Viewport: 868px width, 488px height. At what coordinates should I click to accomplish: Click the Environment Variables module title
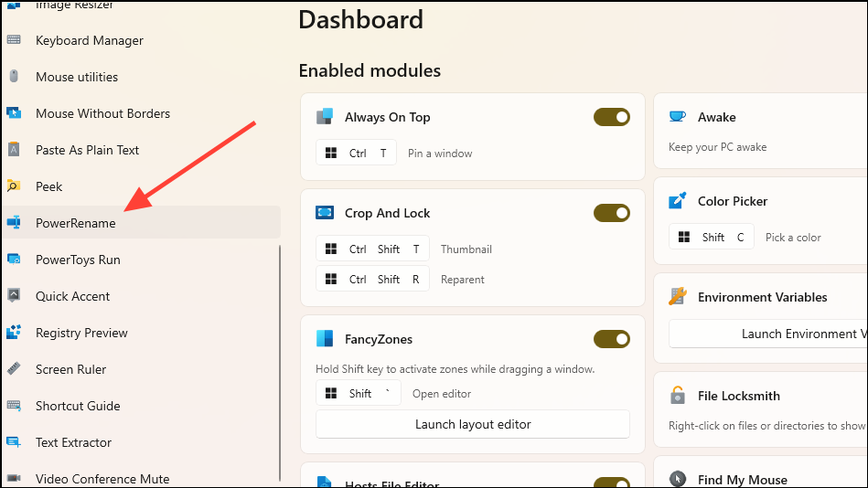point(762,297)
